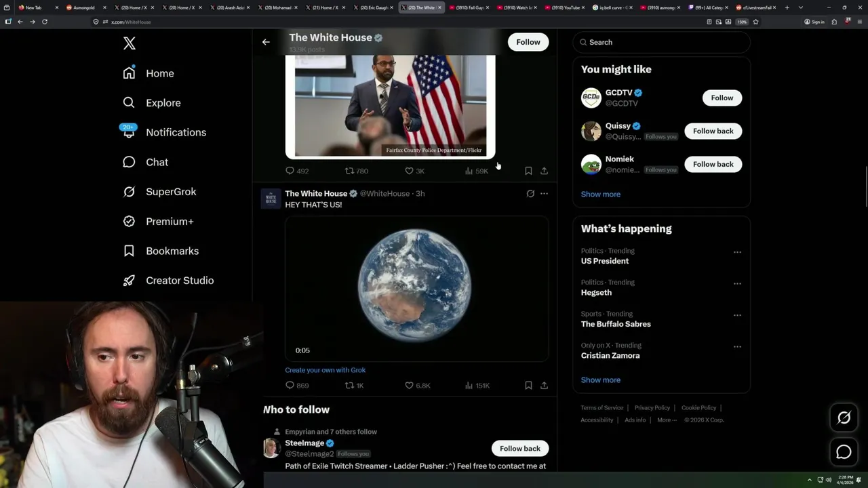Switch to the r/LivestreamFail browser tab
This screenshot has width=868, height=488.
[x=755, y=7]
